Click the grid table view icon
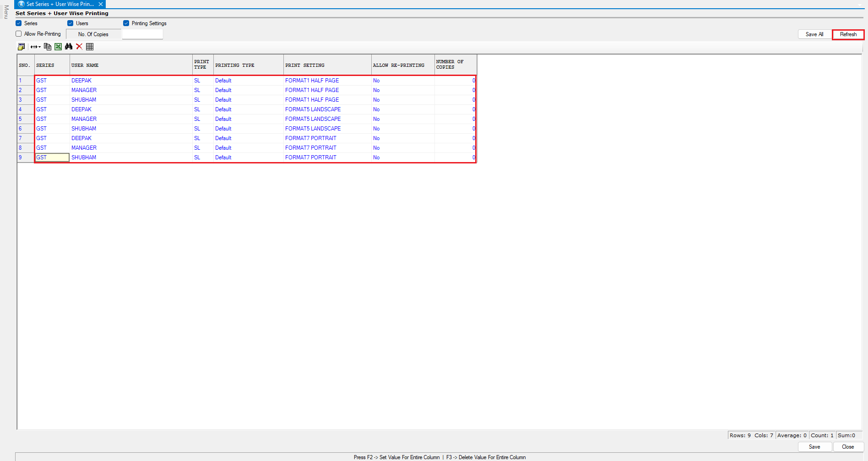868x461 pixels. 90,47
